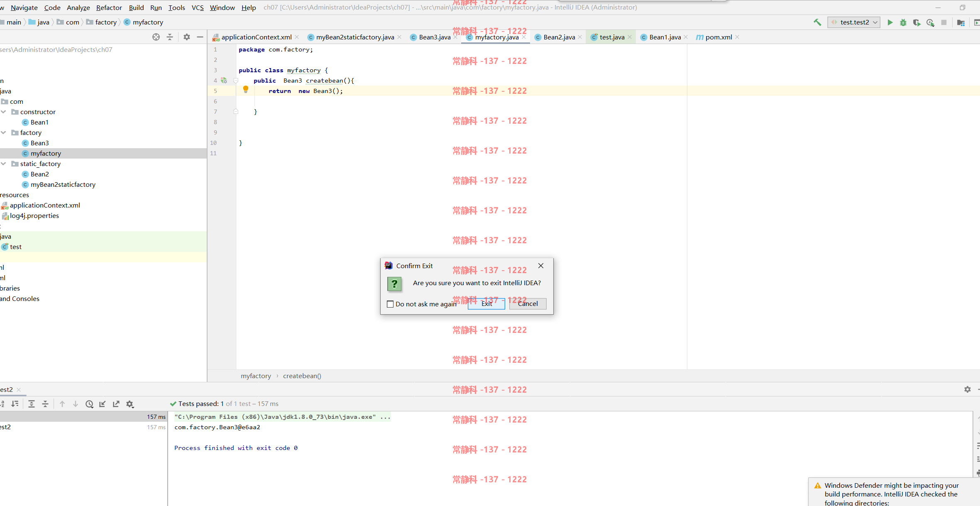Click the locate crosshair icon in Project panel
This screenshot has width=980, height=506.
click(x=156, y=37)
